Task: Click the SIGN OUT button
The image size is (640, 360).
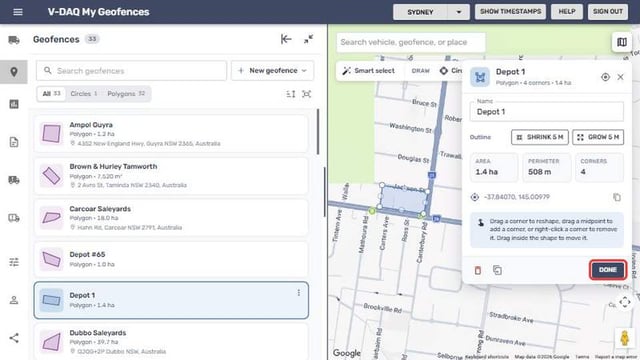Action: [608, 11]
